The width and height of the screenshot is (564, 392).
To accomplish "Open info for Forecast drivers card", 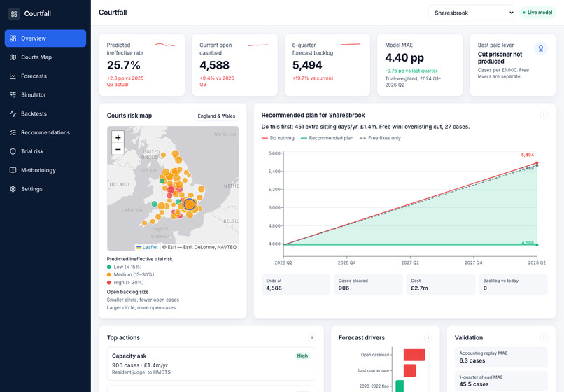I will [428, 337].
